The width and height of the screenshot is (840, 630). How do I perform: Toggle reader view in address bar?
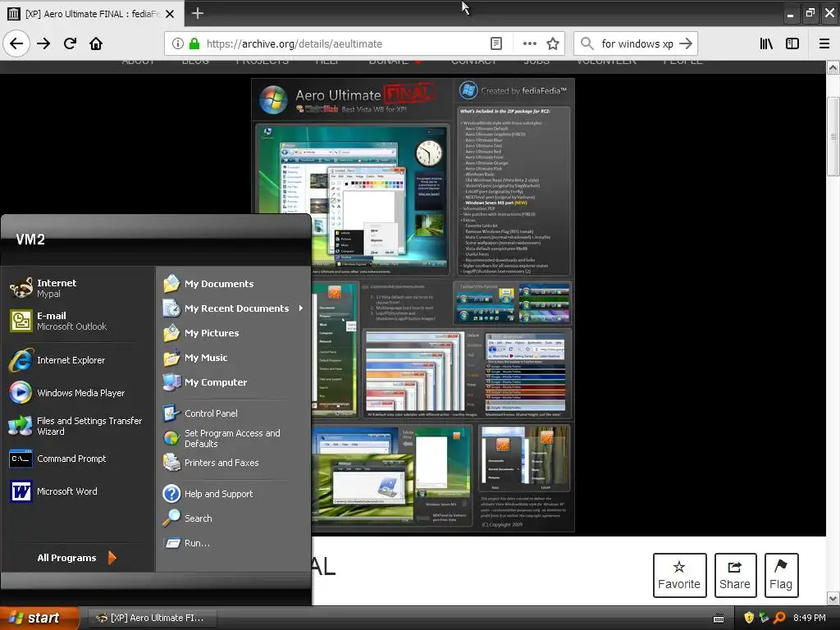pos(496,43)
